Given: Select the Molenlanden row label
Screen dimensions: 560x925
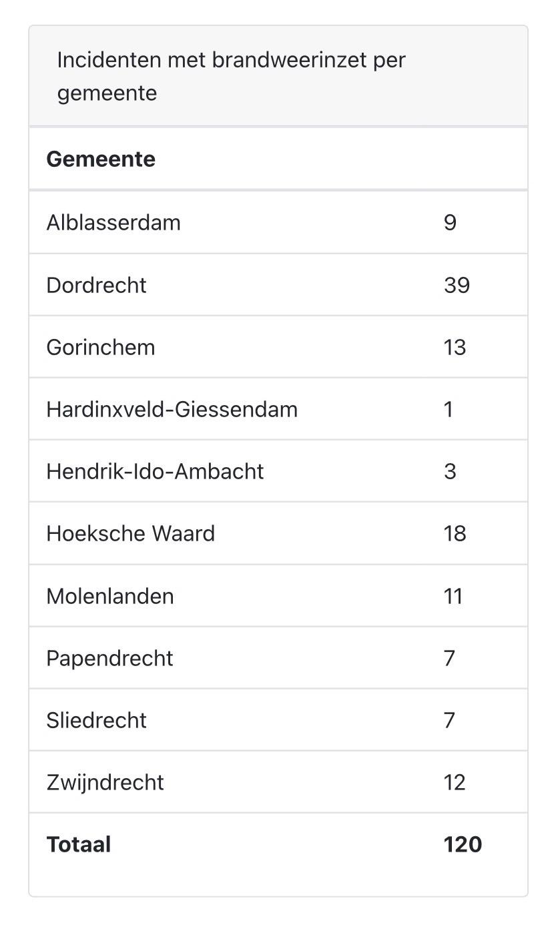Looking at the screenshot, I should point(110,596).
